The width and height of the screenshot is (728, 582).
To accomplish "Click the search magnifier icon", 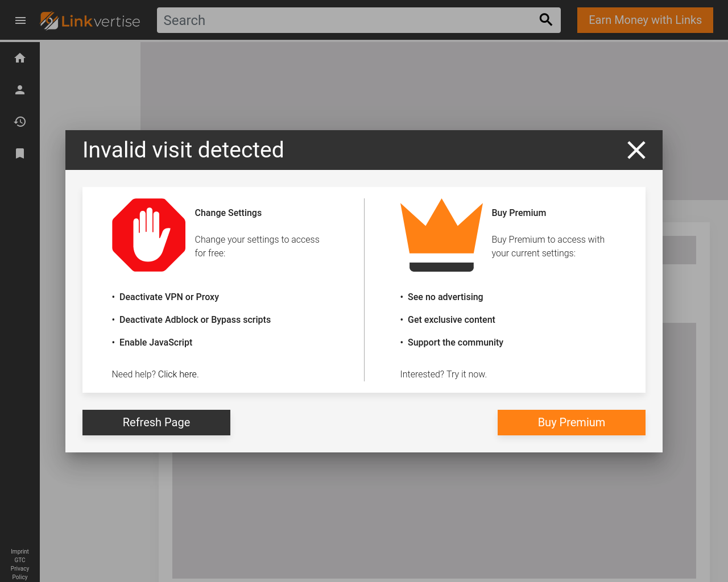I will (545, 20).
